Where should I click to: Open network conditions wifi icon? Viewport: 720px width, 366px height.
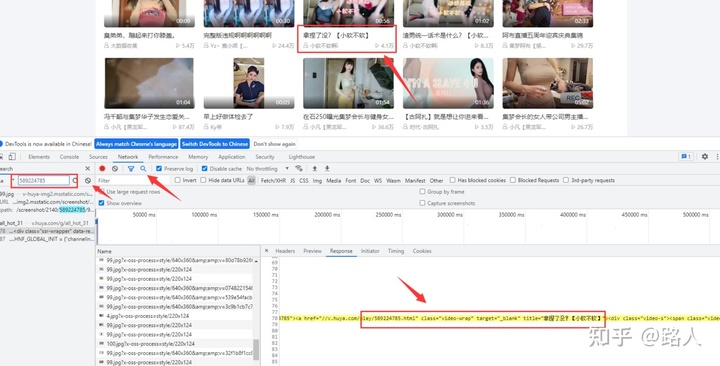coord(298,169)
